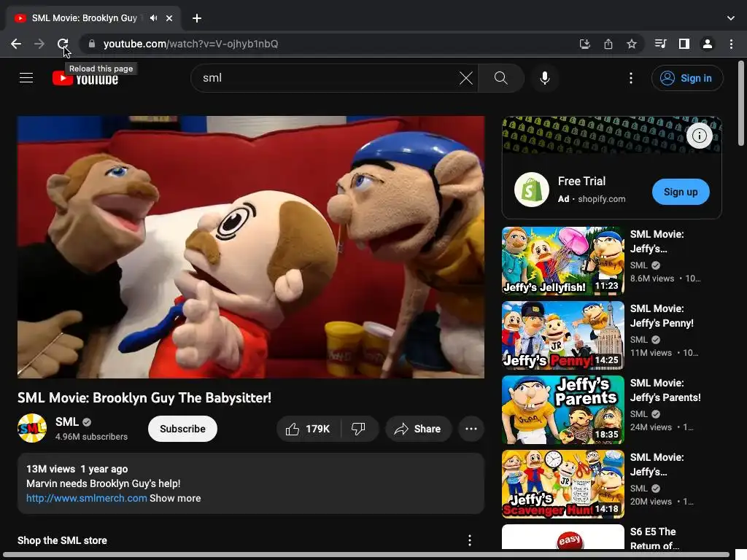
Task: Click the install app icon in address bar
Action: click(x=584, y=44)
